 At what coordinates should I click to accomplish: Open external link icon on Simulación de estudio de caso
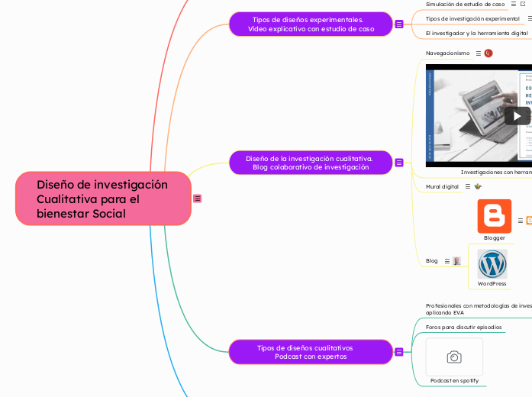pos(523,4)
